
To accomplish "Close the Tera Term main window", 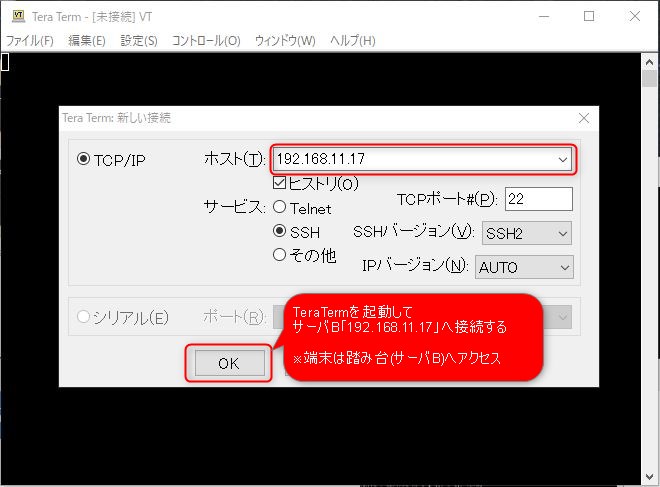I will click(x=635, y=16).
